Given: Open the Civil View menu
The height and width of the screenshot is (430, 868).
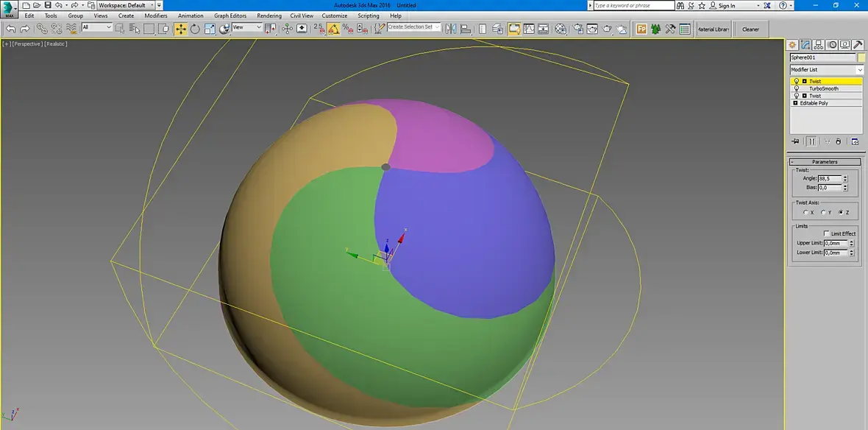Looking at the screenshot, I should (302, 15).
